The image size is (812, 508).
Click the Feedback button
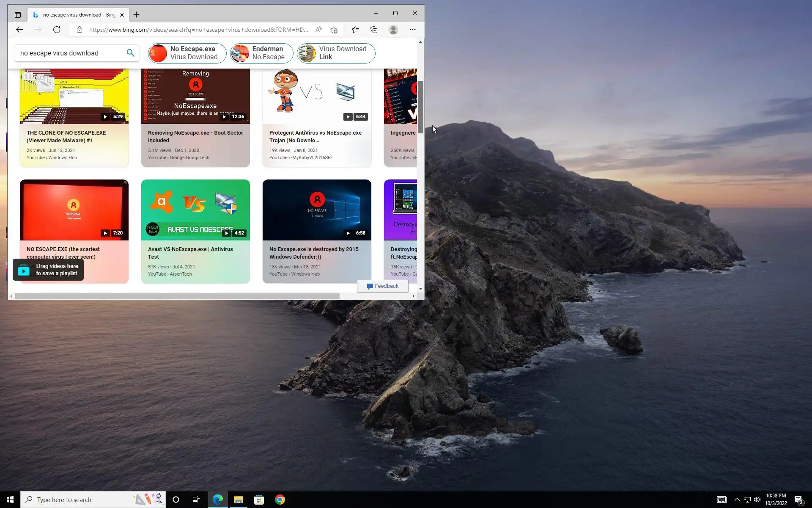point(382,286)
